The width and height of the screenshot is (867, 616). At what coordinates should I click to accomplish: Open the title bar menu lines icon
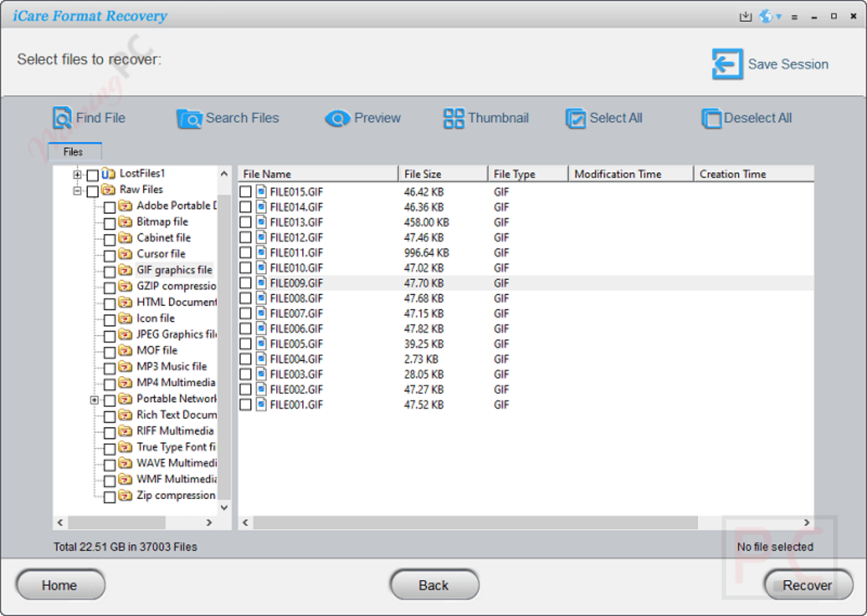[794, 17]
